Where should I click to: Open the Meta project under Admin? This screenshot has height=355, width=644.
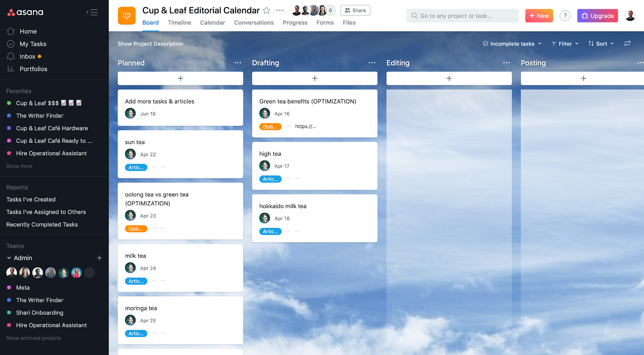click(x=23, y=287)
